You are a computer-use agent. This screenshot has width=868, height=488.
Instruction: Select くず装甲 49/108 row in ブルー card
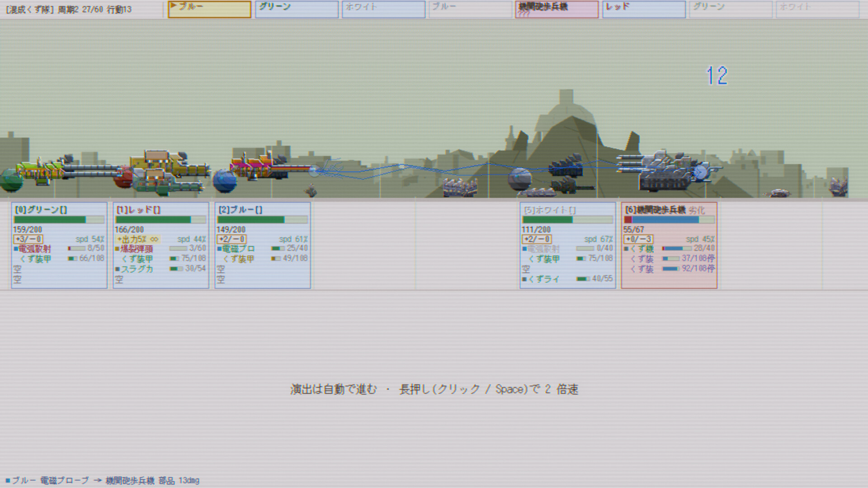coord(263,259)
